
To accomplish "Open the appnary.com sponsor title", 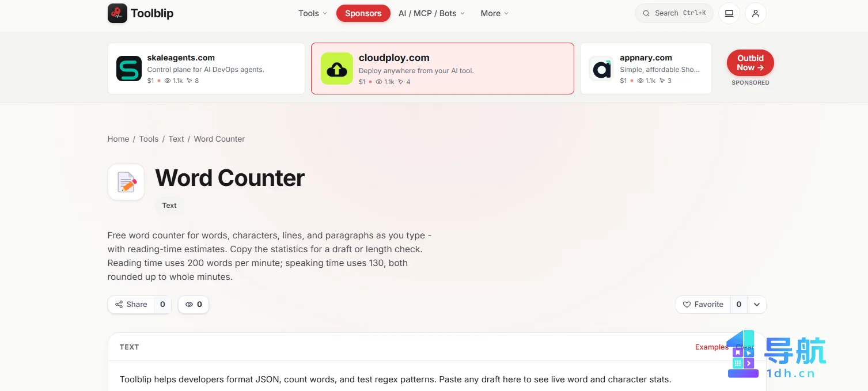I will pyautogui.click(x=646, y=58).
